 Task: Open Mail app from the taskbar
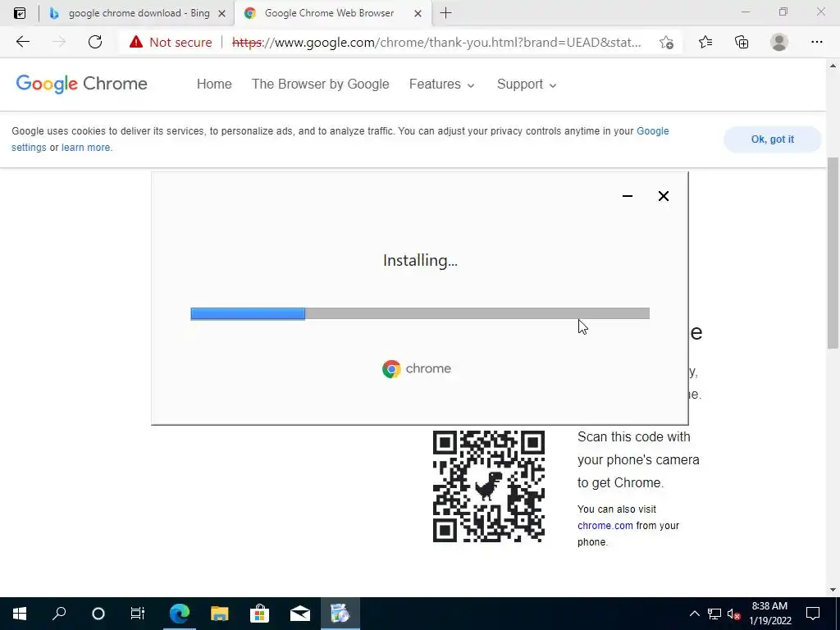tap(300, 614)
